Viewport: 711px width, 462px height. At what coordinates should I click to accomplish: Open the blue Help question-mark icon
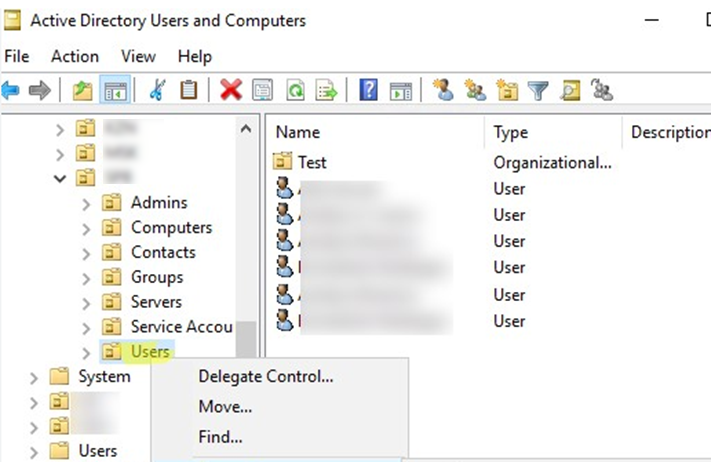point(369,90)
